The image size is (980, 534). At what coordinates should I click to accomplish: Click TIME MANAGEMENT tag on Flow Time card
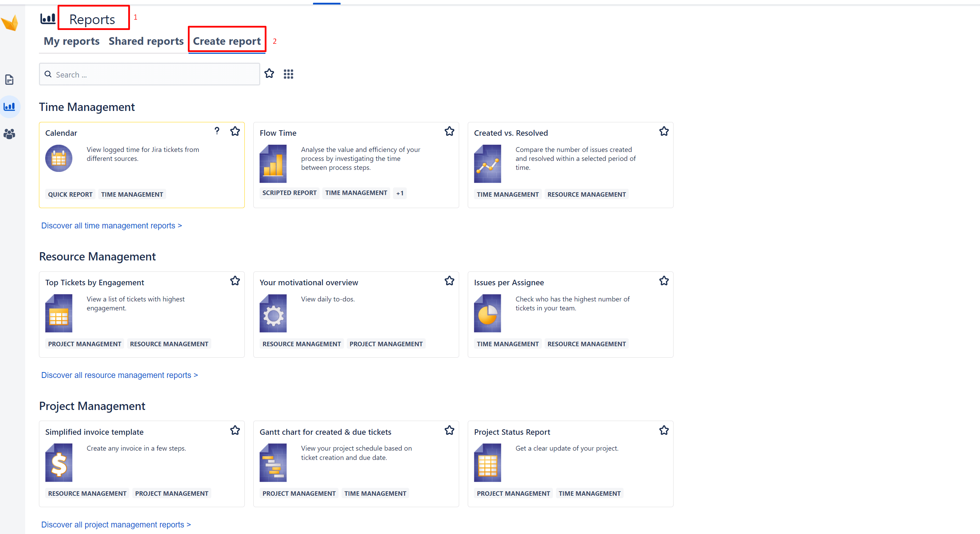[356, 193]
